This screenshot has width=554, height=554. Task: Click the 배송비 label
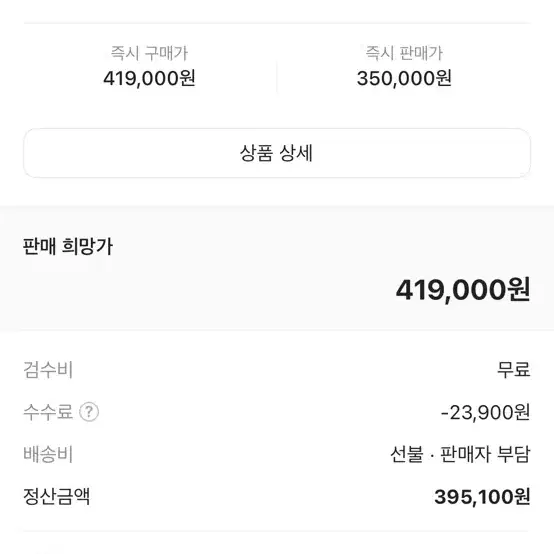[48, 454]
